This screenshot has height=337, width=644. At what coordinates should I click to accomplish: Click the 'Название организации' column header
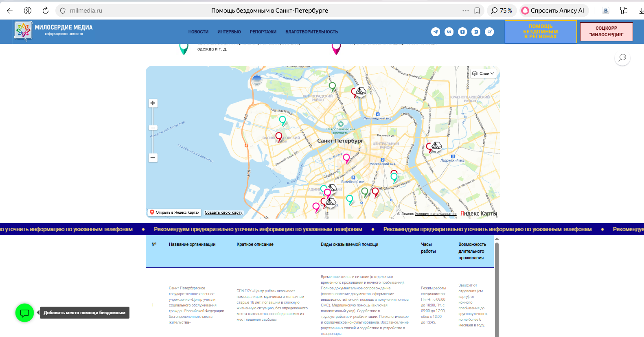pyautogui.click(x=192, y=244)
